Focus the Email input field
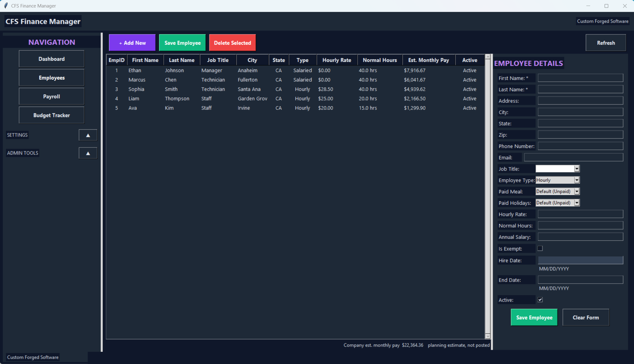This screenshot has height=364, width=634. [x=574, y=157]
